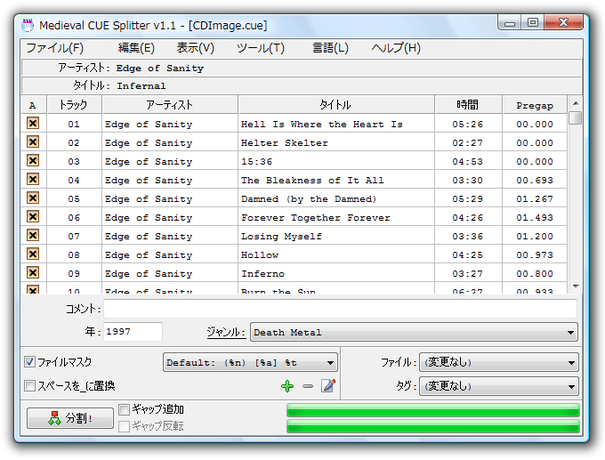The image size is (605, 460).
Task: Open the Default file mask dropdown
Action: click(x=250, y=362)
